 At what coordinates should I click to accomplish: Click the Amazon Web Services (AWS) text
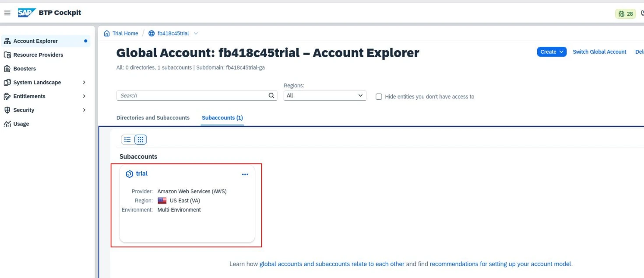[x=192, y=191]
